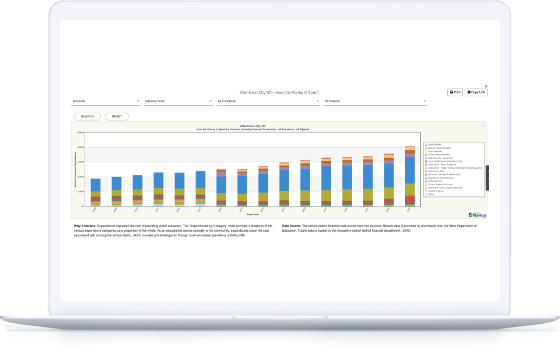Click the olive segment of the first bar
The image size is (560, 361).
(95, 194)
